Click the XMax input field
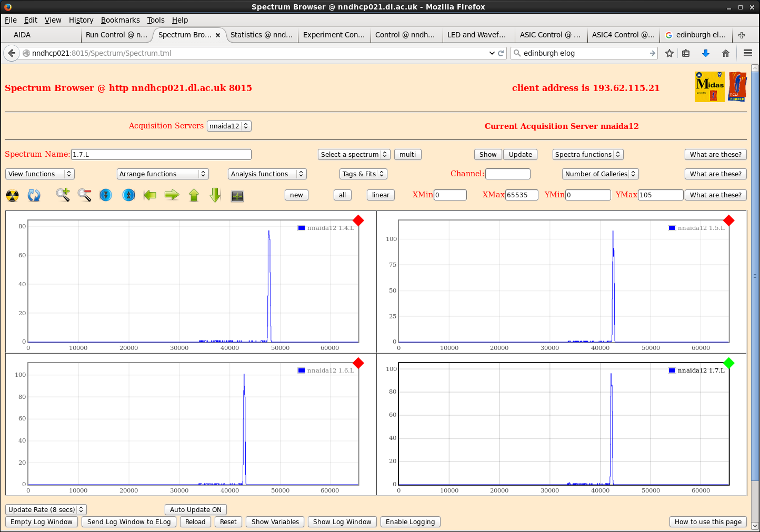Image resolution: width=760 pixels, height=532 pixels. click(521, 195)
